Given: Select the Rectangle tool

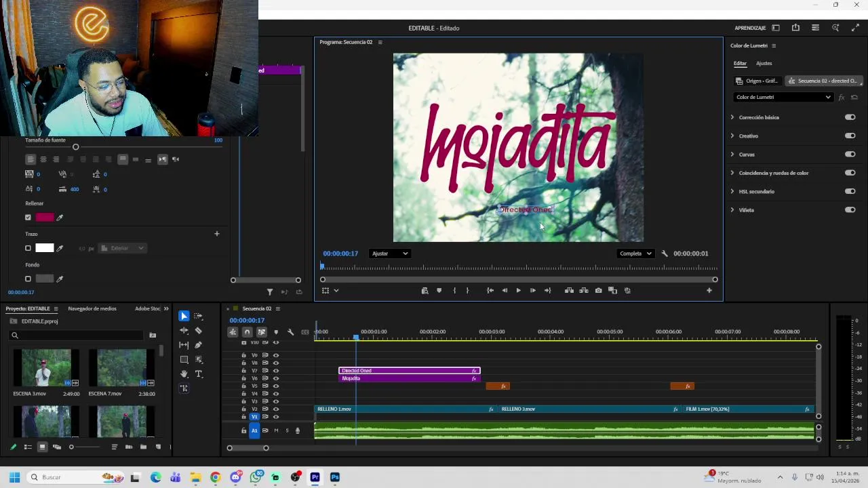Looking at the screenshot, I should click(x=184, y=360).
